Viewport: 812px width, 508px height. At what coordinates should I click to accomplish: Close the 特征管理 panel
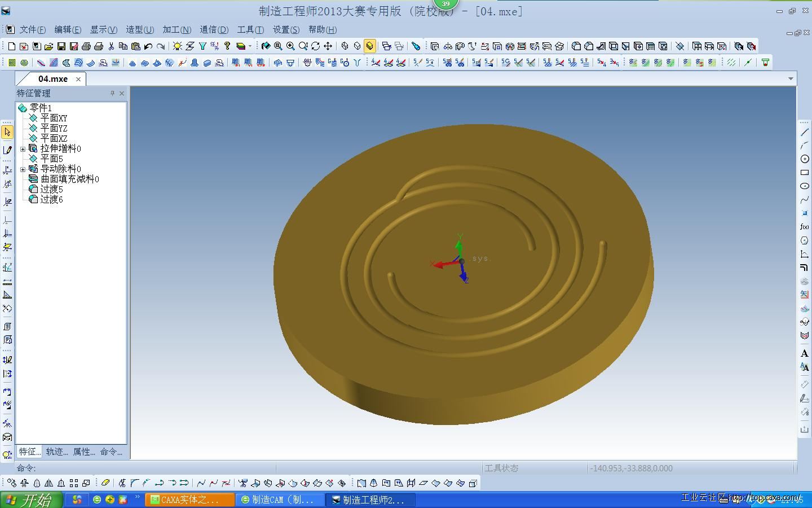point(122,93)
